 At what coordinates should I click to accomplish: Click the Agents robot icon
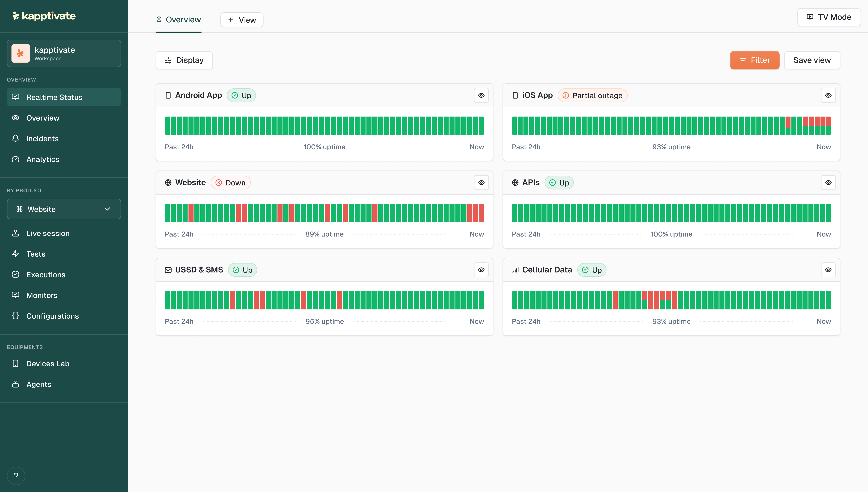pyautogui.click(x=15, y=384)
